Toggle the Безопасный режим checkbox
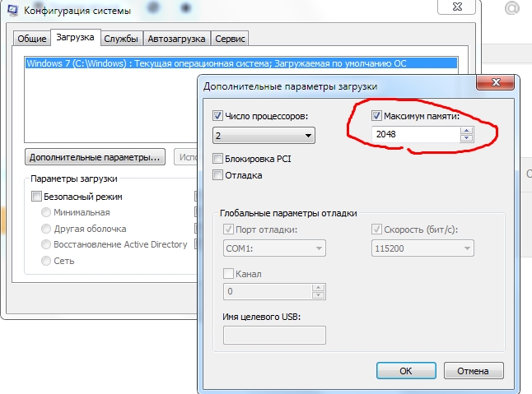 click(x=36, y=196)
